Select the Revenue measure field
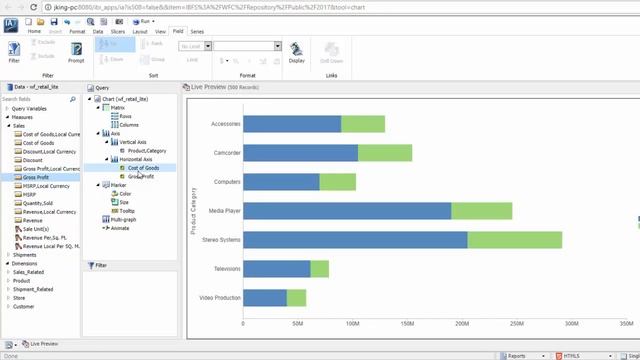This screenshot has height=360, width=640. [33, 220]
